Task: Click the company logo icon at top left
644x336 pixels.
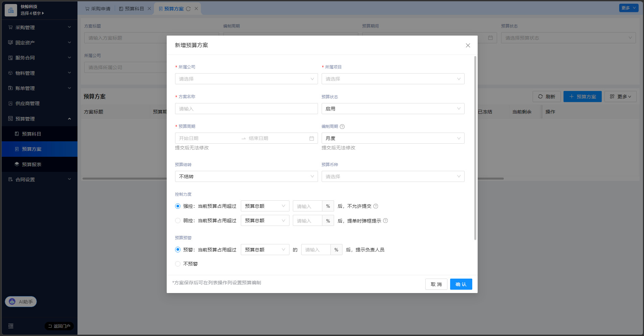Action: coord(11,10)
